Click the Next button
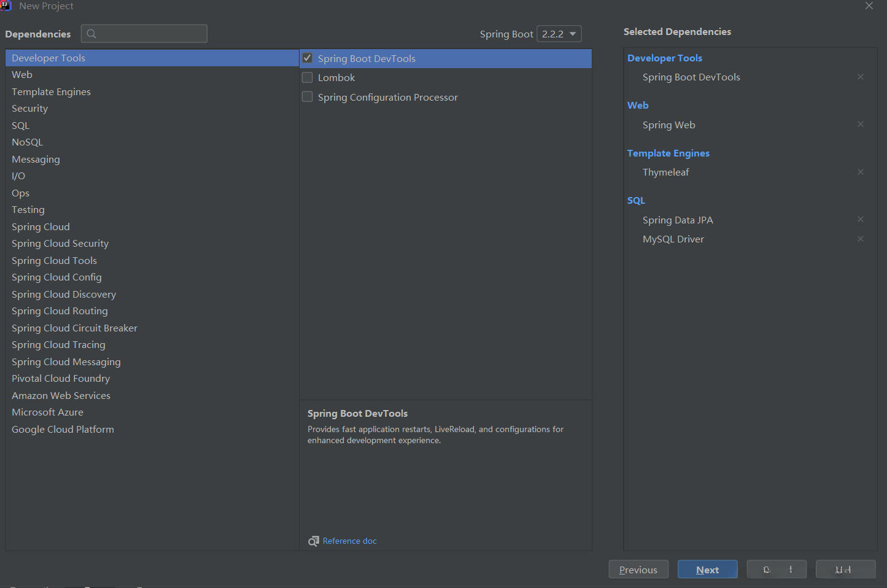The image size is (887, 588). tap(707, 570)
